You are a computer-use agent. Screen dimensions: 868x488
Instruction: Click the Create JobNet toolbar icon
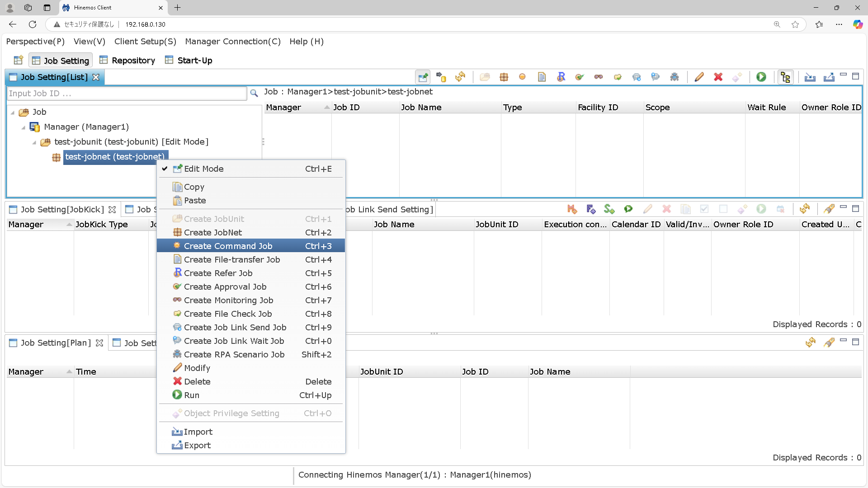pyautogui.click(x=504, y=77)
